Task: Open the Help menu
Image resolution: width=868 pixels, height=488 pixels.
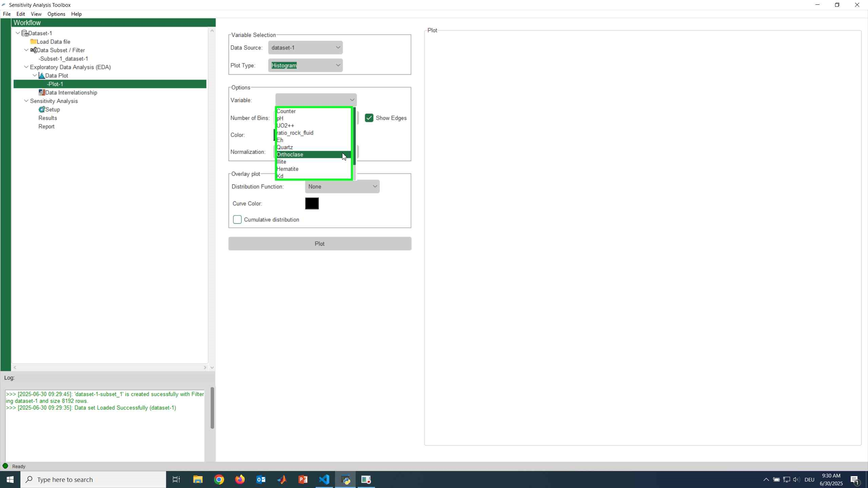Action: pyautogui.click(x=76, y=14)
